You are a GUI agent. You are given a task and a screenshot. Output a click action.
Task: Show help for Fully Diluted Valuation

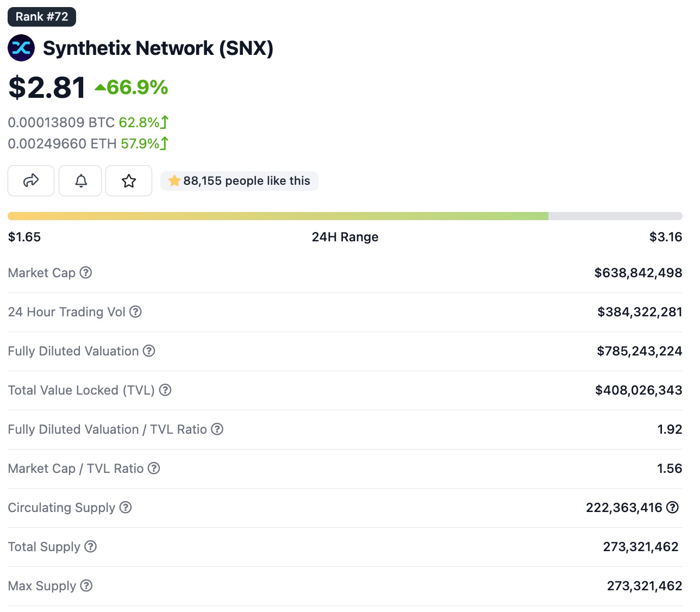click(149, 351)
